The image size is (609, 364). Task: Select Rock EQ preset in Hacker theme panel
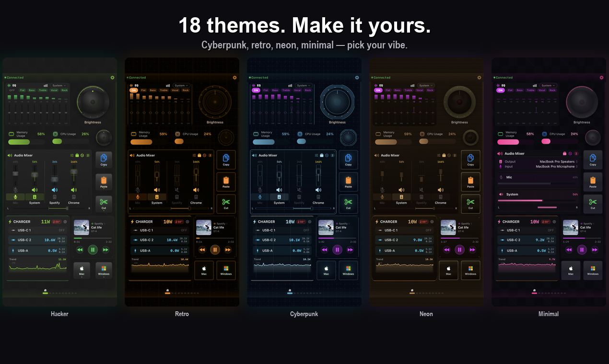click(x=64, y=90)
